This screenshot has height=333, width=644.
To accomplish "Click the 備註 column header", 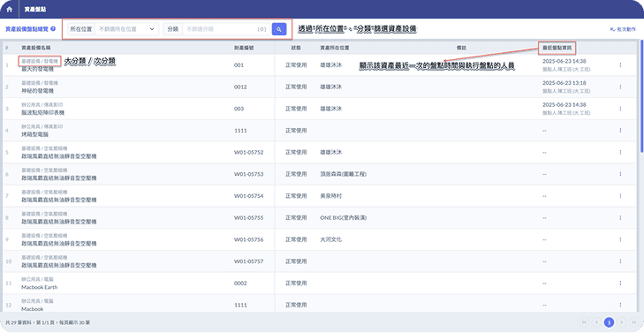I will tap(462, 48).
